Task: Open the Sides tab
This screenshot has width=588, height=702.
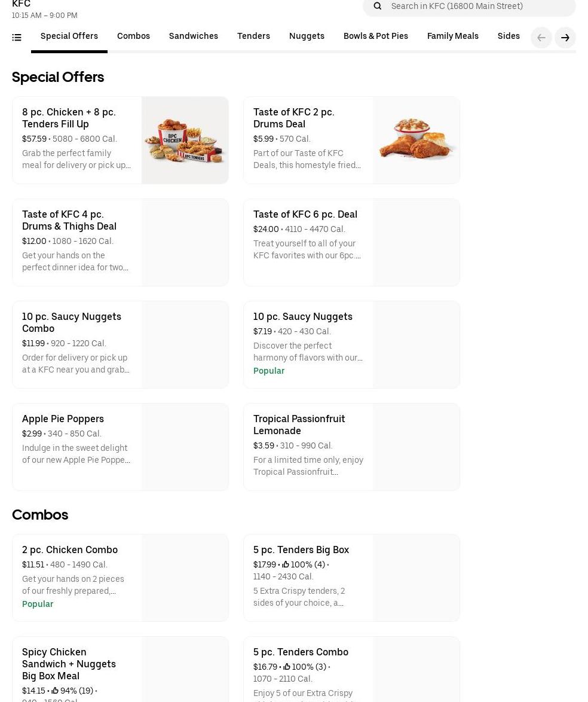Action: point(509,36)
